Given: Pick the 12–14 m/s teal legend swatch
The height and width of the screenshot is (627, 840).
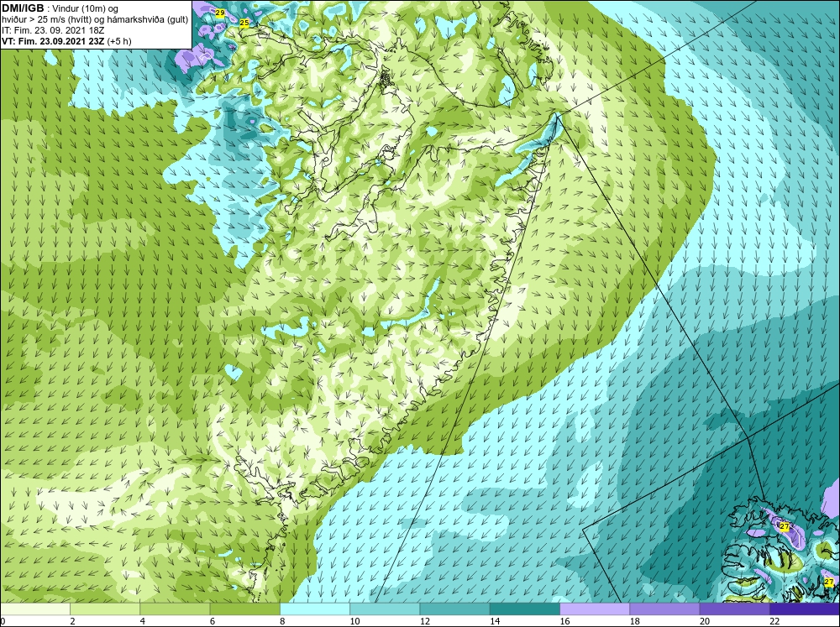Looking at the screenshot, I should tap(454, 609).
